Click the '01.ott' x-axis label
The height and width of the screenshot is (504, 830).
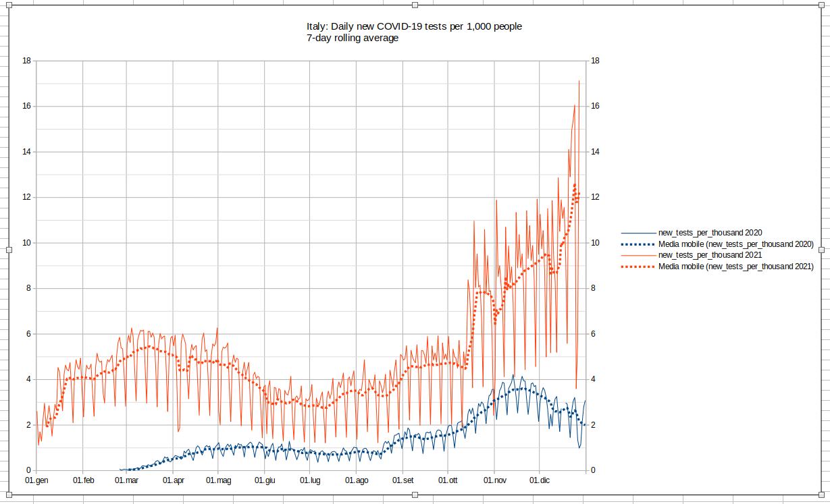tap(448, 480)
